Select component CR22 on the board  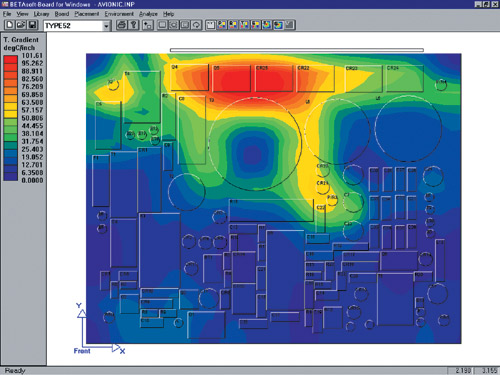tap(315, 78)
